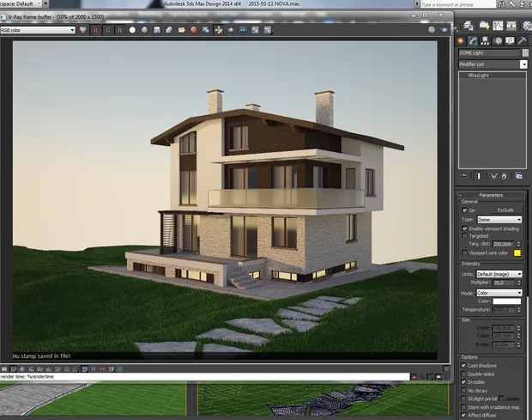Click the Exclude button
Image resolution: width=532 pixels, height=420 pixels.
(505, 210)
